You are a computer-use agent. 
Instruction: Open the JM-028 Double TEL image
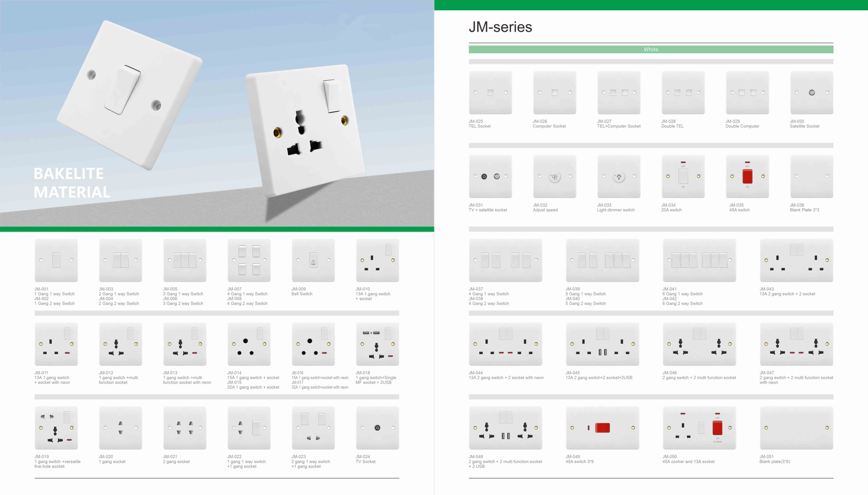click(x=683, y=92)
